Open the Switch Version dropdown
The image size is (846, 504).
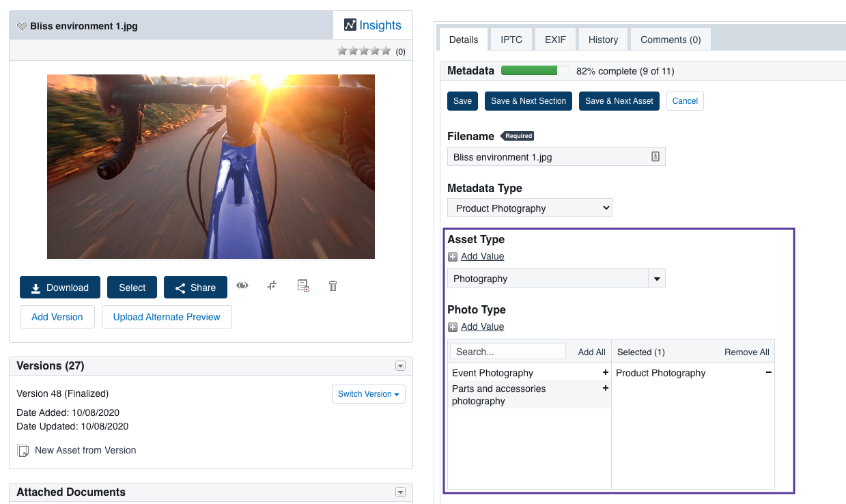pyautogui.click(x=368, y=393)
